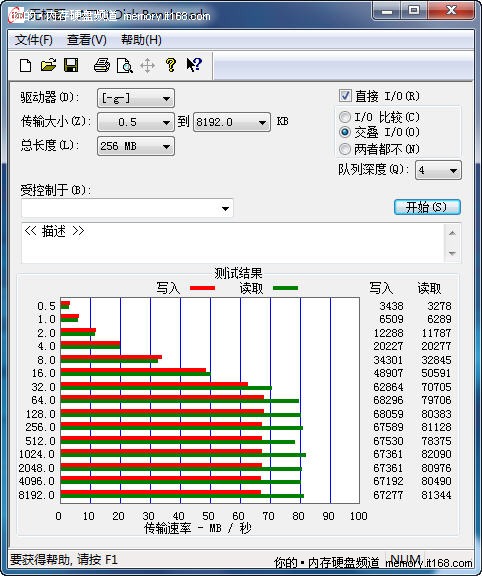Minimize the benchmark window

[x=386, y=11]
